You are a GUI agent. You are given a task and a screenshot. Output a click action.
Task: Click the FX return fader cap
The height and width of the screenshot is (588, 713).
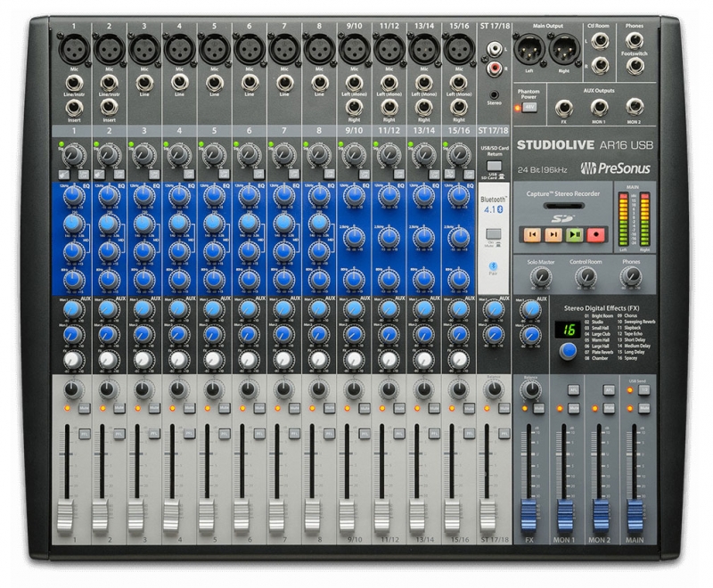(529, 516)
